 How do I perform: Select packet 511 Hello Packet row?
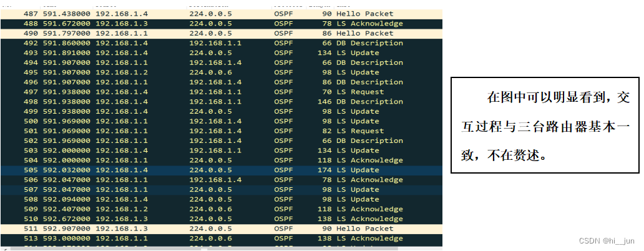[222, 229]
